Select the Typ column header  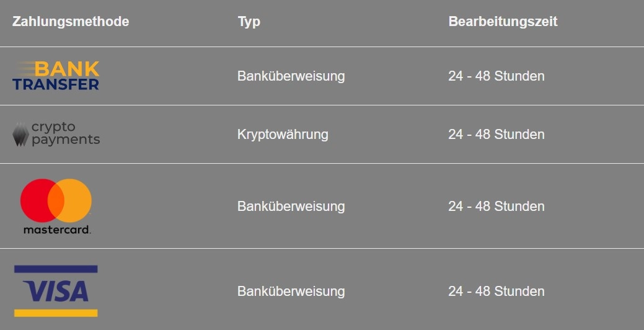[249, 22]
